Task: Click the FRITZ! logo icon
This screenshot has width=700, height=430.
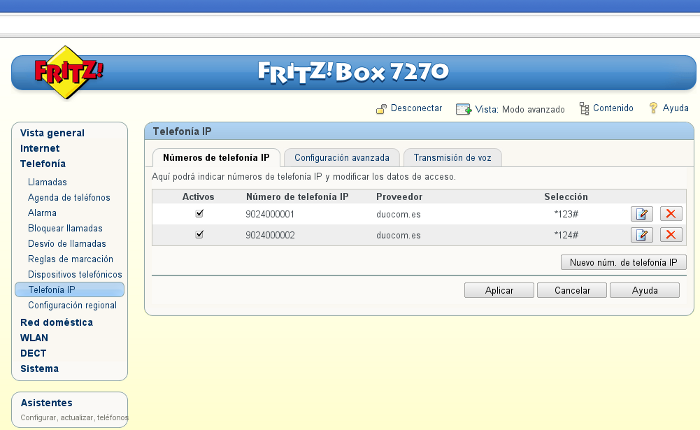Action: point(69,72)
